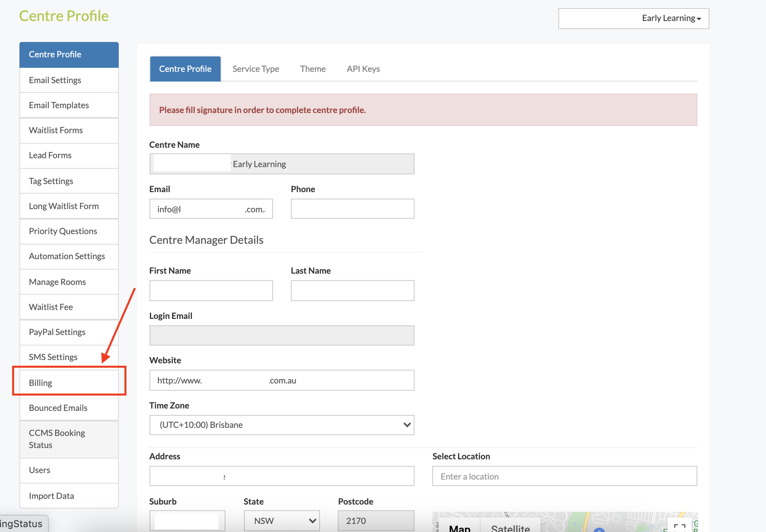Switch to the Centre Profile tab
The image size is (766, 532).
pyautogui.click(x=185, y=69)
